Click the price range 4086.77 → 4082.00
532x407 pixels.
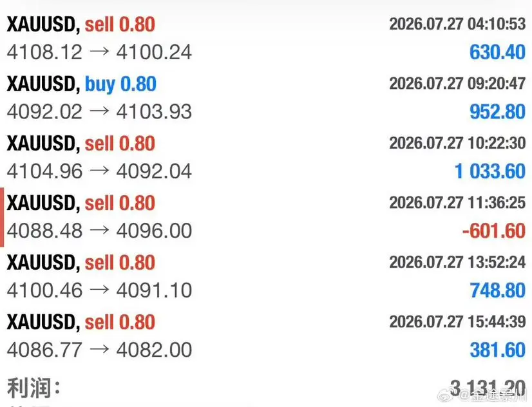click(x=99, y=350)
